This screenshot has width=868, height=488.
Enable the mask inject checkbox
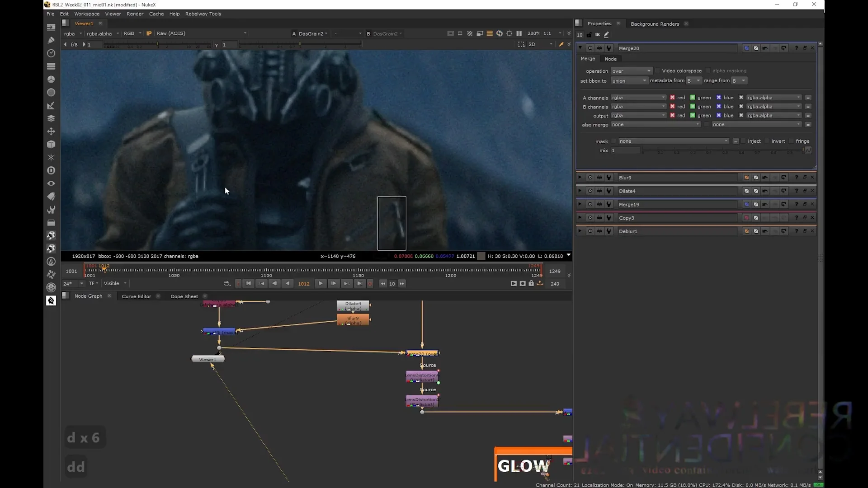point(743,141)
